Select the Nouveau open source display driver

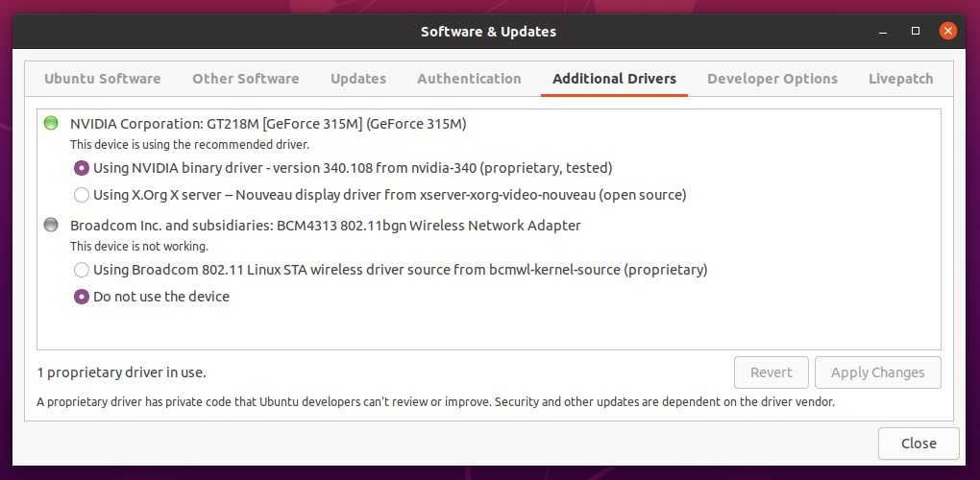(x=82, y=195)
